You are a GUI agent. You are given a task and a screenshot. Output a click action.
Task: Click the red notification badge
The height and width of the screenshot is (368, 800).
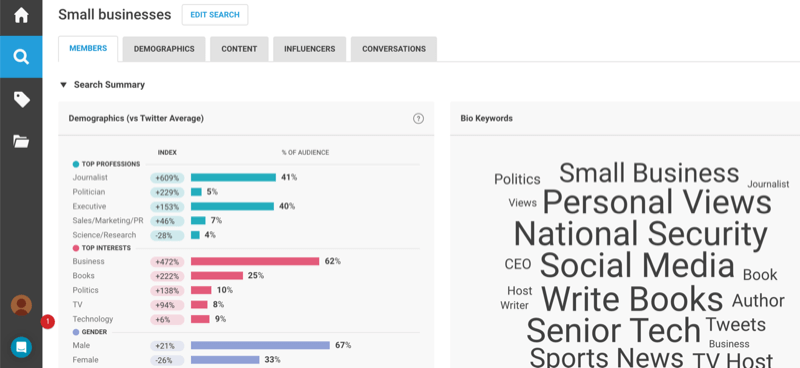coord(47,322)
